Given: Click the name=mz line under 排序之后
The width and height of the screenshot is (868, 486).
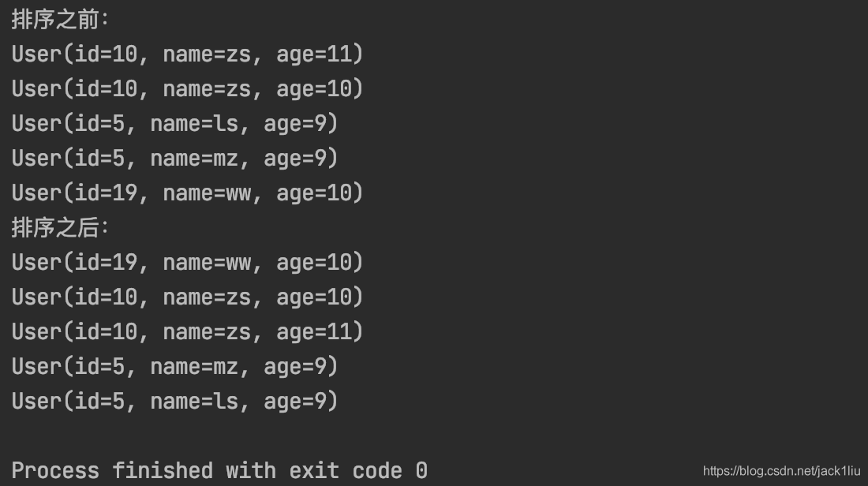Looking at the screenshot, I should [174, 367].
